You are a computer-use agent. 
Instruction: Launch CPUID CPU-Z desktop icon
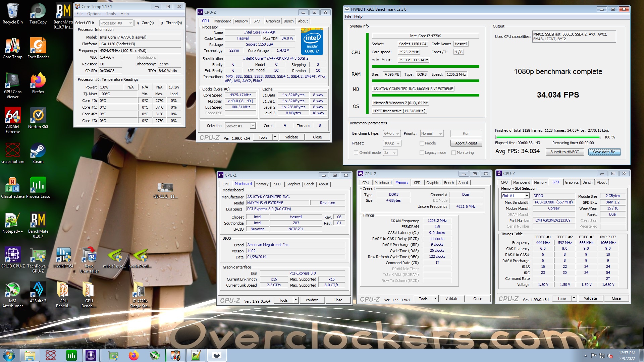[12, 258]
